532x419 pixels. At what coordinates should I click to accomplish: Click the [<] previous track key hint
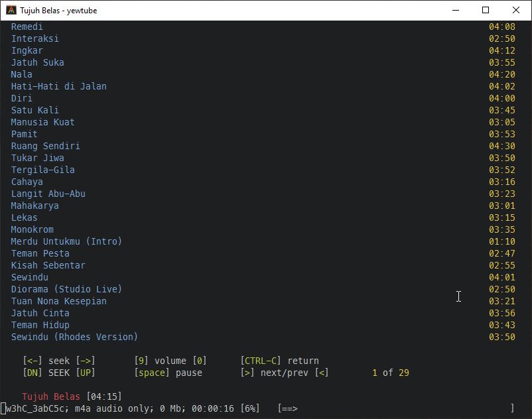point(322,373)
